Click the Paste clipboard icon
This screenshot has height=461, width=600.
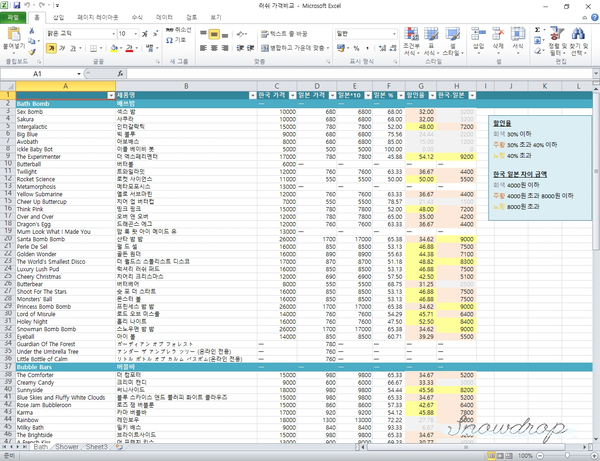coord(14,34)
